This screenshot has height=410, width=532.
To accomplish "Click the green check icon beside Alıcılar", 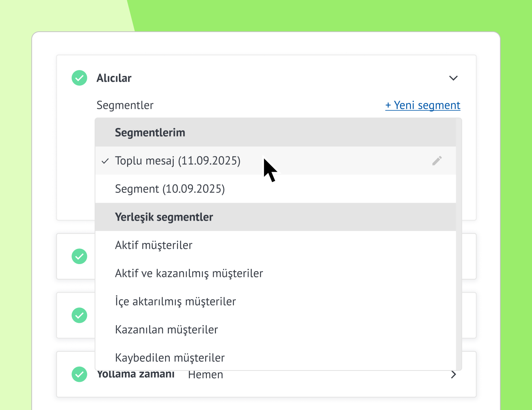I will (79, 78).
